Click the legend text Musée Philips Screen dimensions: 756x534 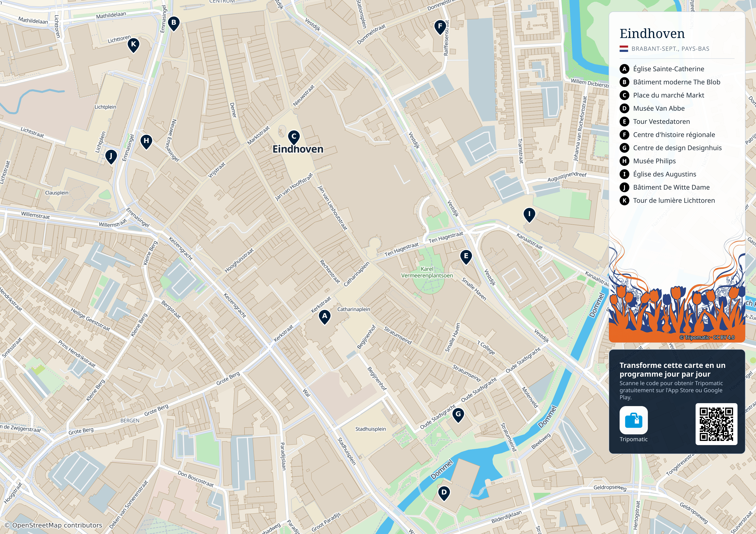pyautogui.click(x=654, y=161)
